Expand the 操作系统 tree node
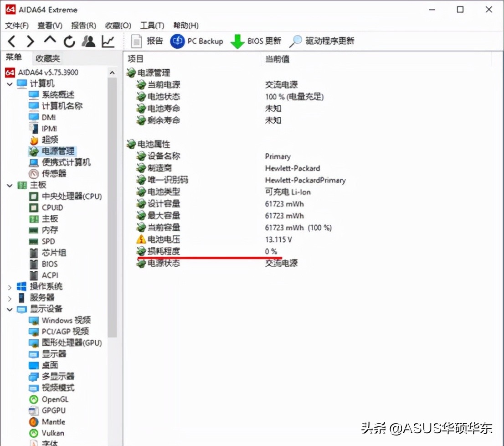This screenshot has width=504, height=446. (9, 286)
